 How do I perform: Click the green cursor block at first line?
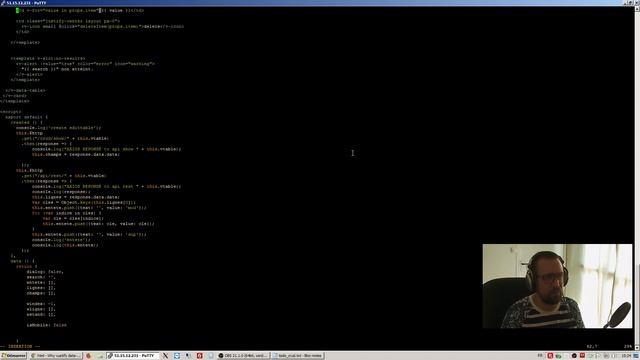(18, 10)
